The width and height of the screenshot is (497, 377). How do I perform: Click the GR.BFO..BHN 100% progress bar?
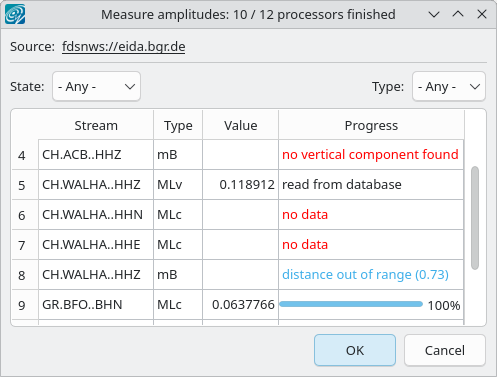coord(351,304)
